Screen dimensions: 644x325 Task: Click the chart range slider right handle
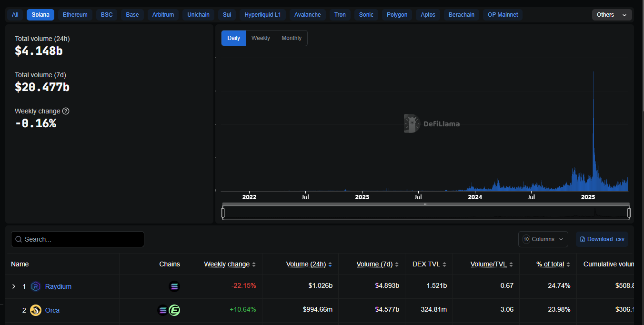(x=629, y=213)
